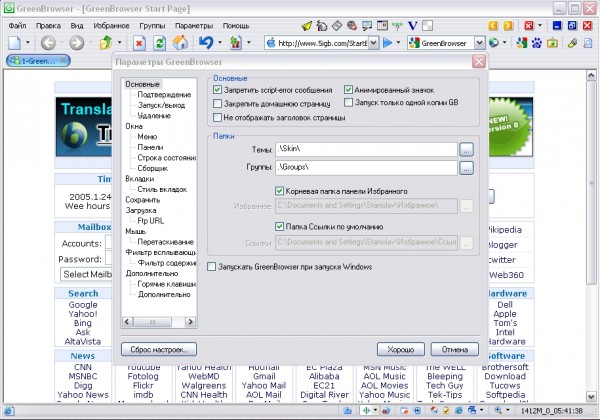This screenshot has height=420, width=600.
Task: Click the horizontal scrollbar thumb in settings tree
Action: 152,322
